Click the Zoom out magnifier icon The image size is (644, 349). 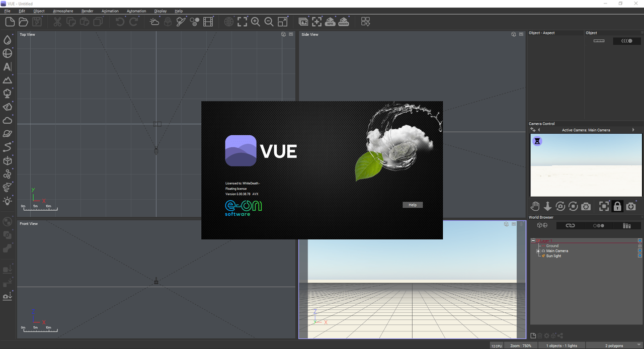tap(269, 22)
